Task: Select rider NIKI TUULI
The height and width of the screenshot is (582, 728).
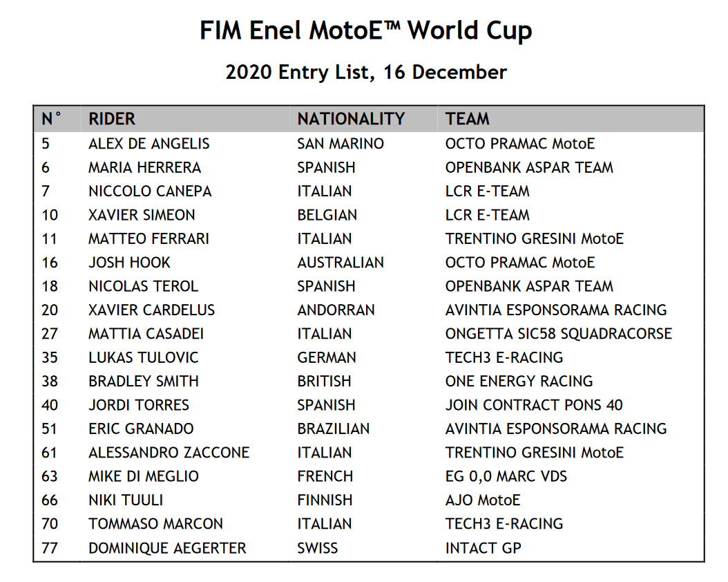Action: point(126,500)
